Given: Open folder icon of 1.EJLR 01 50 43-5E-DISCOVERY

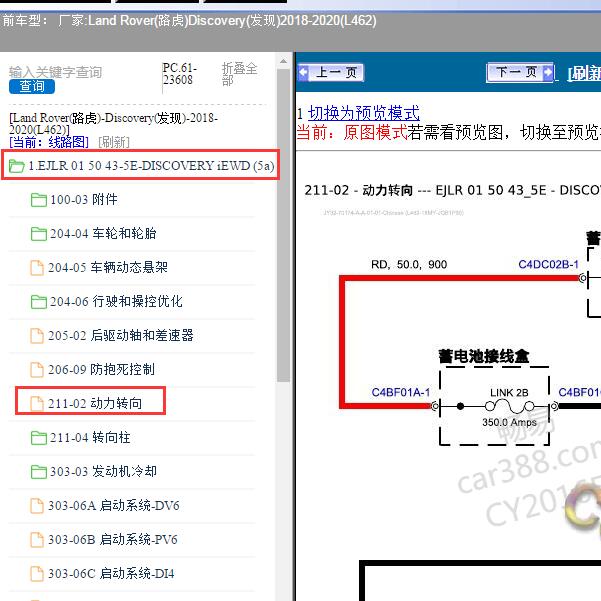Looking at the screenshot, I should click(x=16, y=166).
